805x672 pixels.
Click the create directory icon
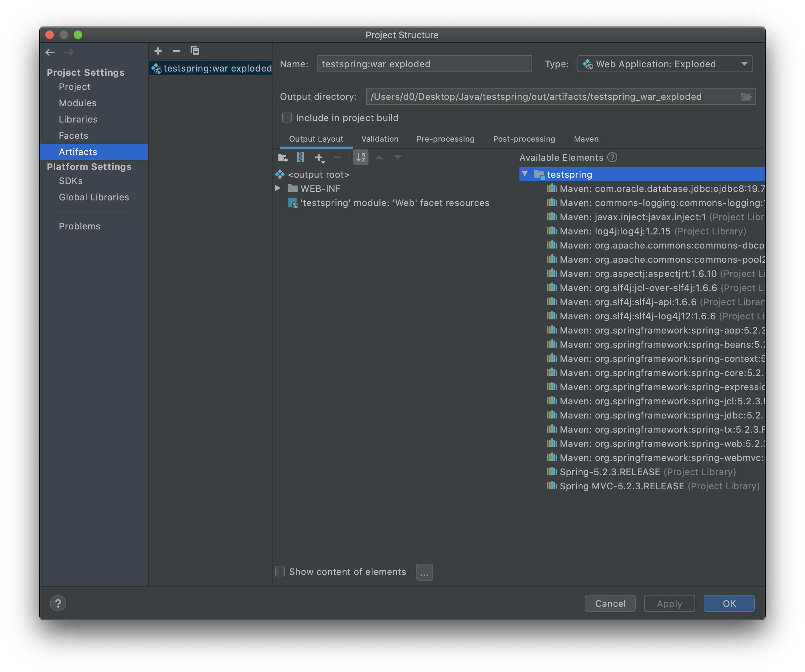pos(282,158)
